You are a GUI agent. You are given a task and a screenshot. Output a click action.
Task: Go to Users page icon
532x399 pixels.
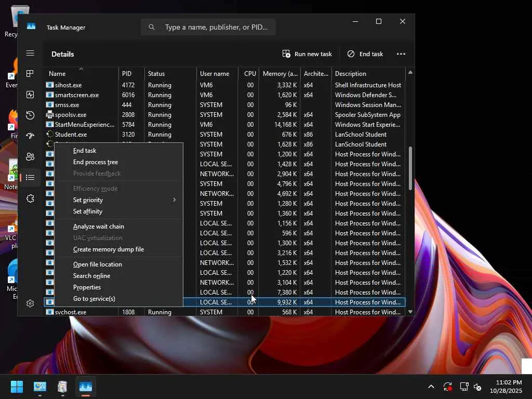tap(30, 157)
